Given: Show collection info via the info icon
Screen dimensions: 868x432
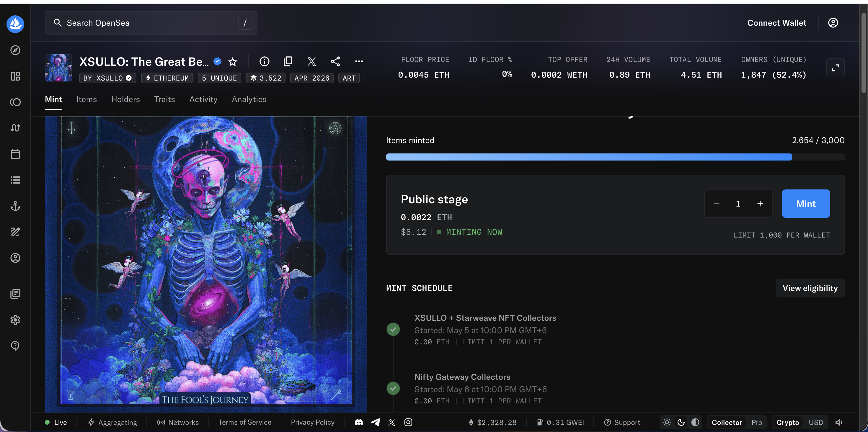Looking at the screenshot, I should click(265, 61).
